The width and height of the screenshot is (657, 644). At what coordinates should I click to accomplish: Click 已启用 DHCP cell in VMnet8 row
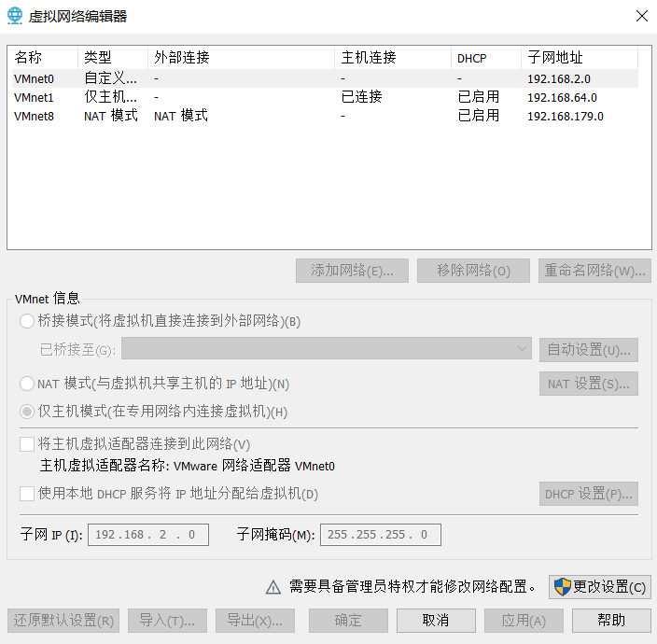[479, 116]
